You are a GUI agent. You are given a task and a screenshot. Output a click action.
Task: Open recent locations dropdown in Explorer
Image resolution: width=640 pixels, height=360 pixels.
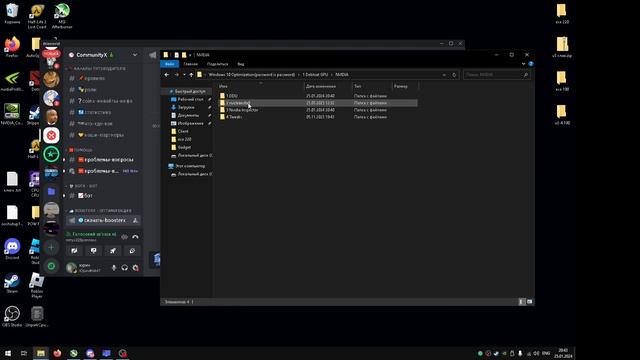point(184,75)
